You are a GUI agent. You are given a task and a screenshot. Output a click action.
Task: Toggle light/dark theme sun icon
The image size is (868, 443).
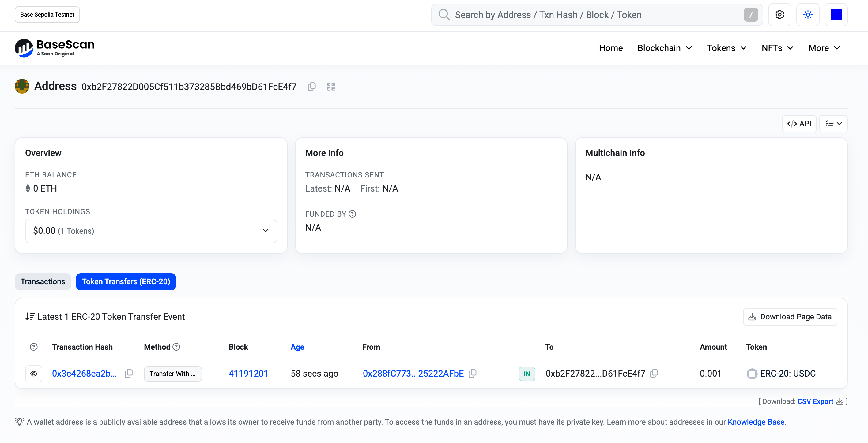tap(808, 15)
